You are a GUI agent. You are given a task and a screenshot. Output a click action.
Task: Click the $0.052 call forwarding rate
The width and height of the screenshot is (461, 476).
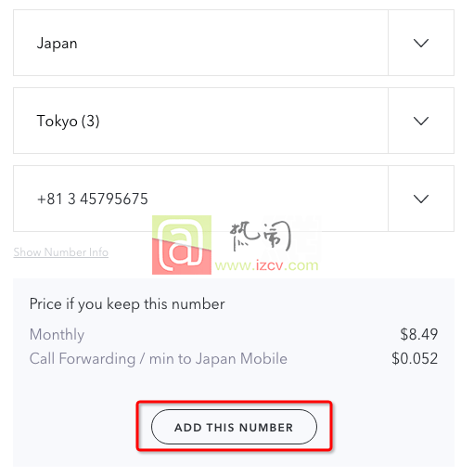[415, 358]
